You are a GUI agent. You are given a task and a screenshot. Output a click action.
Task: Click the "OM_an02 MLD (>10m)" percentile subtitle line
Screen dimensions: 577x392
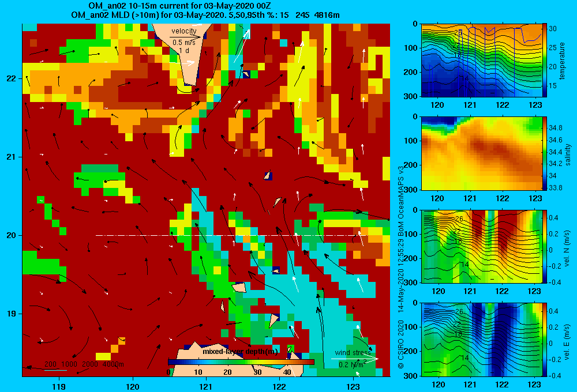[x=205, y=15]
